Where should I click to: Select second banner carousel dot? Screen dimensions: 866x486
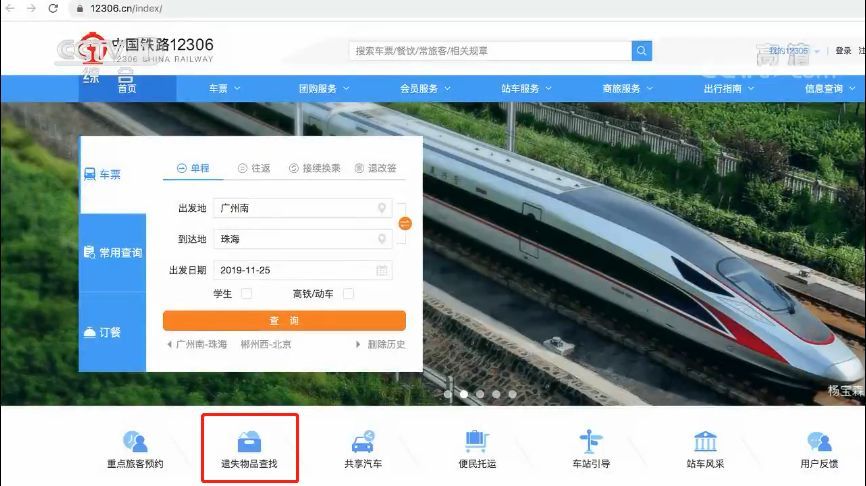(x=464, y=394)
